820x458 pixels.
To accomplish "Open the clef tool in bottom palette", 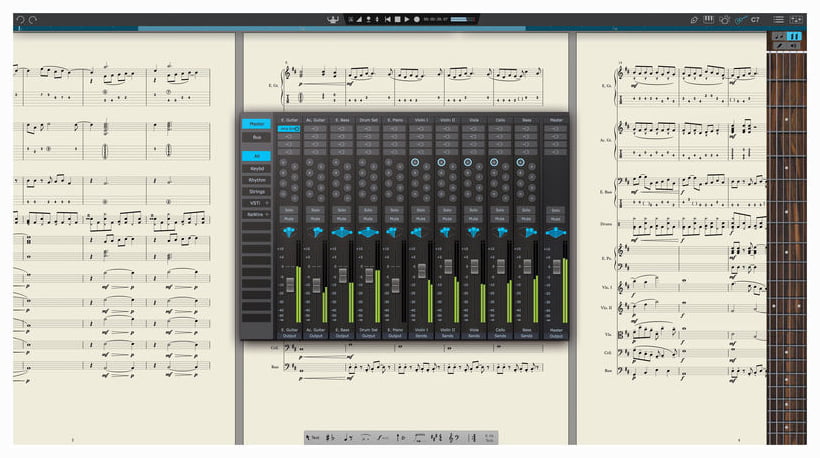I will click(454, 437).
